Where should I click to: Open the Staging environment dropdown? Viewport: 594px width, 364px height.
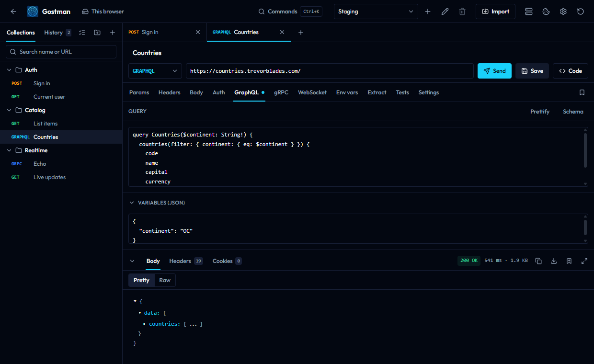tap(376, 11)
